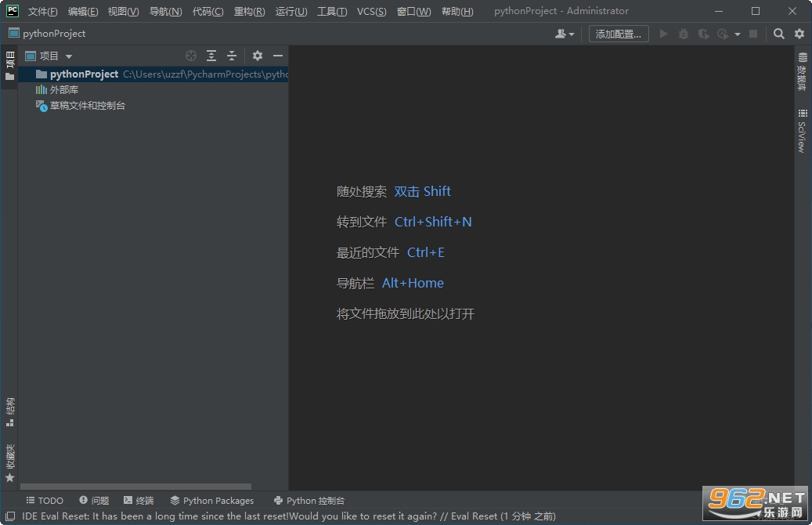Viewport: 812px width, 525px height.
Task: Click the Ctrl+Shift+N go to file hint
Action: [433, 222]
